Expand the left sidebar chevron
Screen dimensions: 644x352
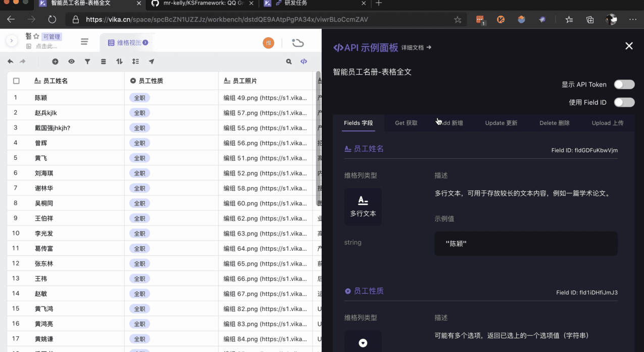pos(11,41)
